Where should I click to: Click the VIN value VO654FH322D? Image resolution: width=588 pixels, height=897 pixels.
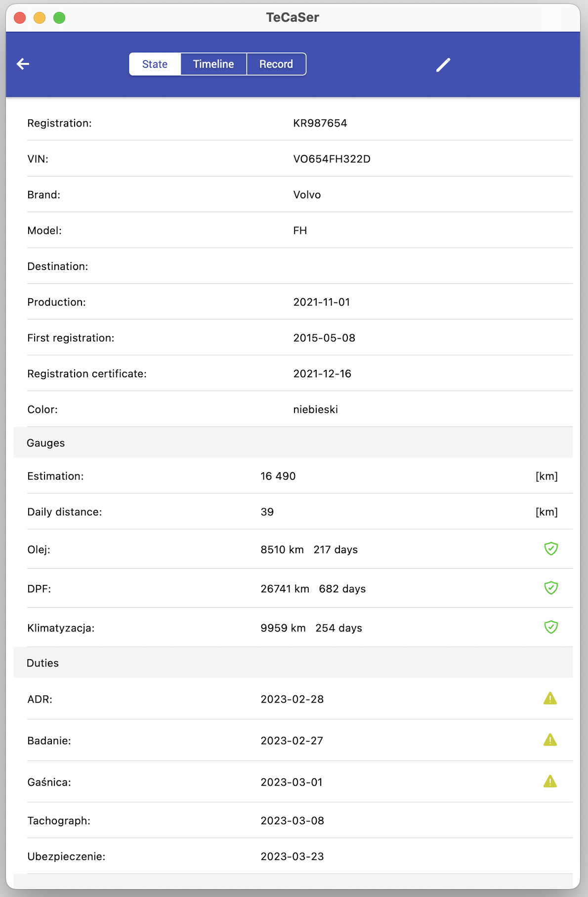332,159
